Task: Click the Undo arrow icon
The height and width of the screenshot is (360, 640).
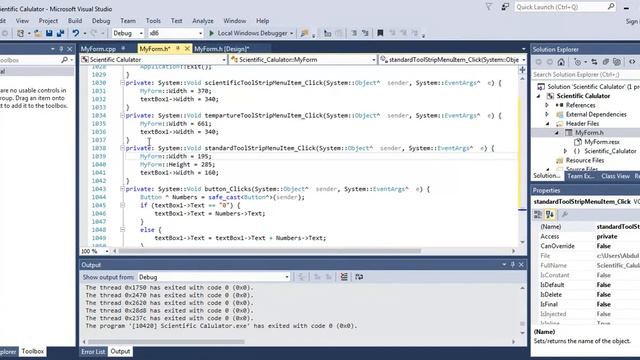Action: pyautogui.click(x=76, y=33)
